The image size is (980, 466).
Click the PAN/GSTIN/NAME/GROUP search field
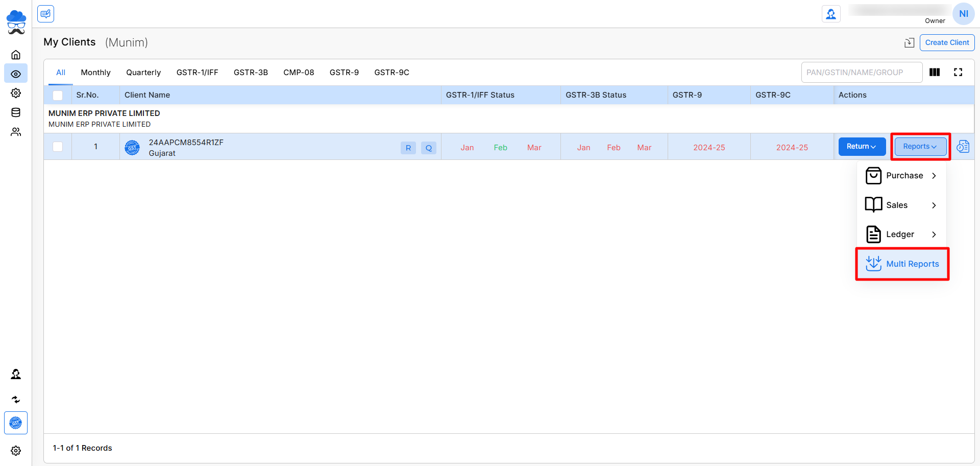click(x=861, y=73)
